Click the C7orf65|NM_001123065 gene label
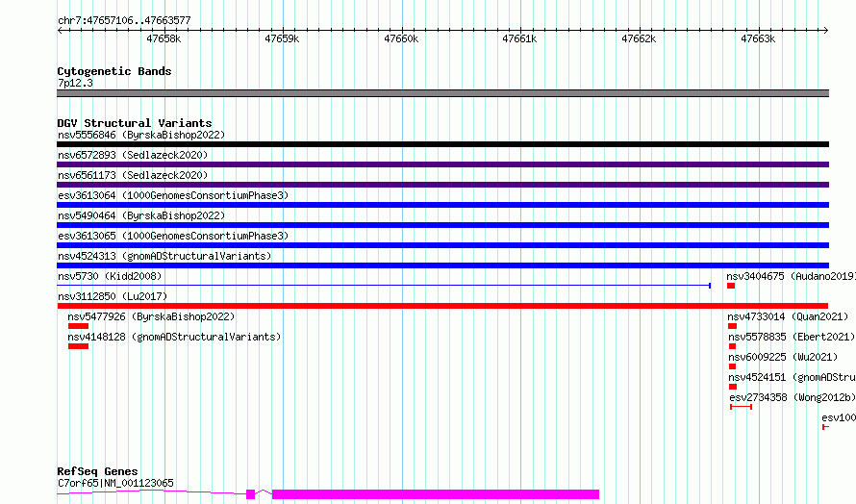 tap(115, 483)
